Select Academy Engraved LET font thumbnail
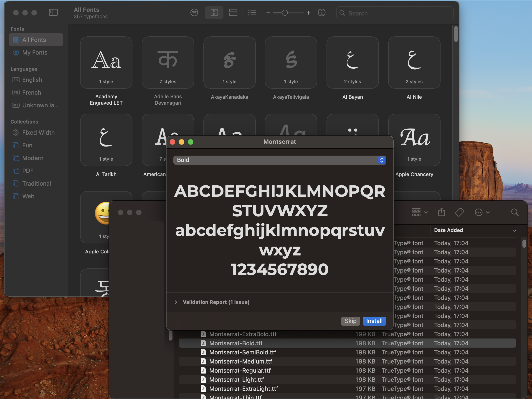Screen dimensions: 532x399 click(106, 63)
